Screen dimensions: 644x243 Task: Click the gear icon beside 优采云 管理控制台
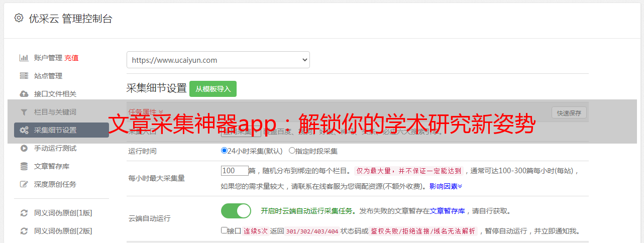[x=19, y=18]
